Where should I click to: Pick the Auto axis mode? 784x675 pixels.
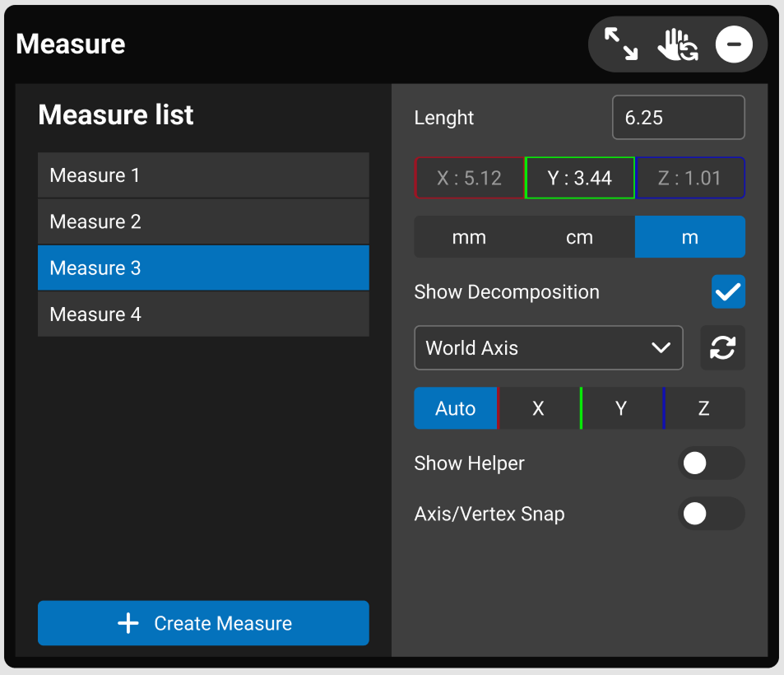(456, 409)
